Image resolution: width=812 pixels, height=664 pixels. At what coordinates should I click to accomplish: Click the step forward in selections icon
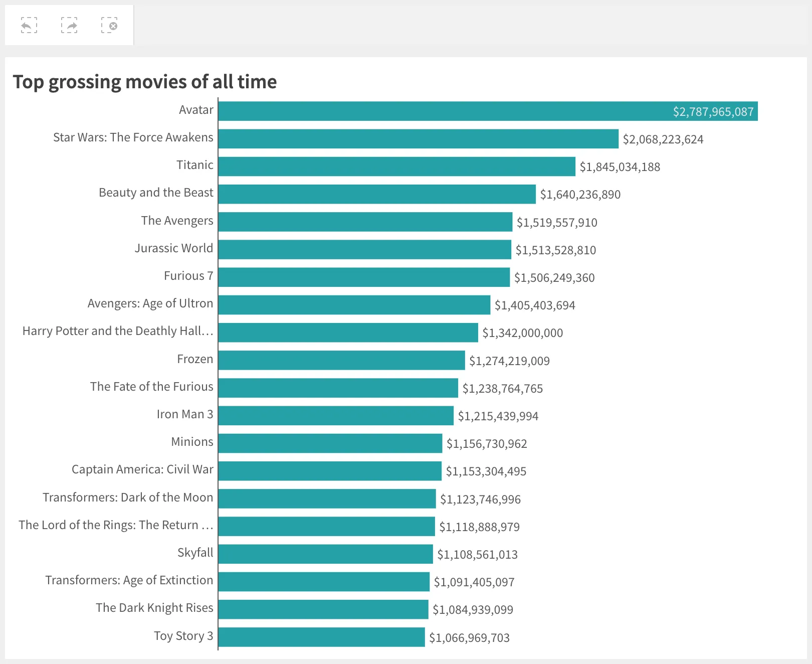pos(69,26)
